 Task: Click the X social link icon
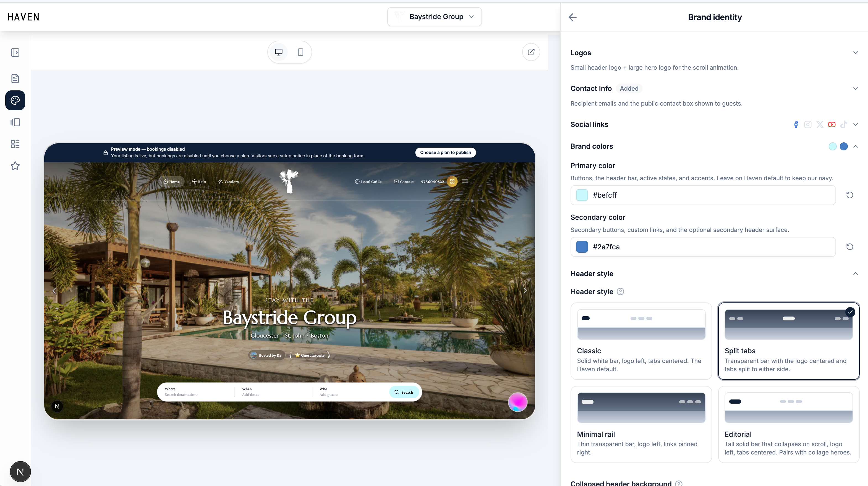[820, 124]
